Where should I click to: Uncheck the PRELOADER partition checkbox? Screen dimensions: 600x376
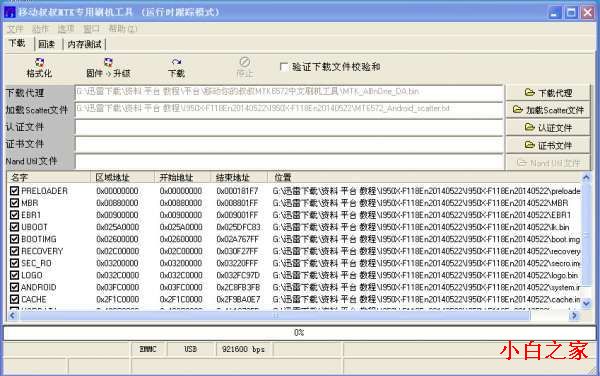point(15,191)
